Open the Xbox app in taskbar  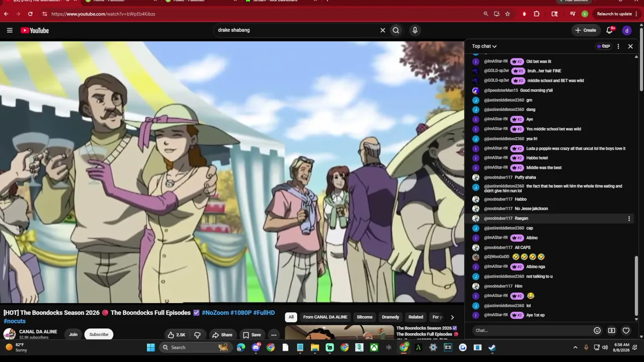pos(374,347)
